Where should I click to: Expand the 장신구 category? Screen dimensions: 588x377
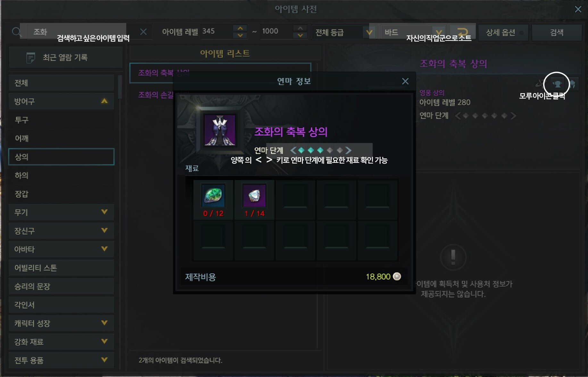(61, 231)
